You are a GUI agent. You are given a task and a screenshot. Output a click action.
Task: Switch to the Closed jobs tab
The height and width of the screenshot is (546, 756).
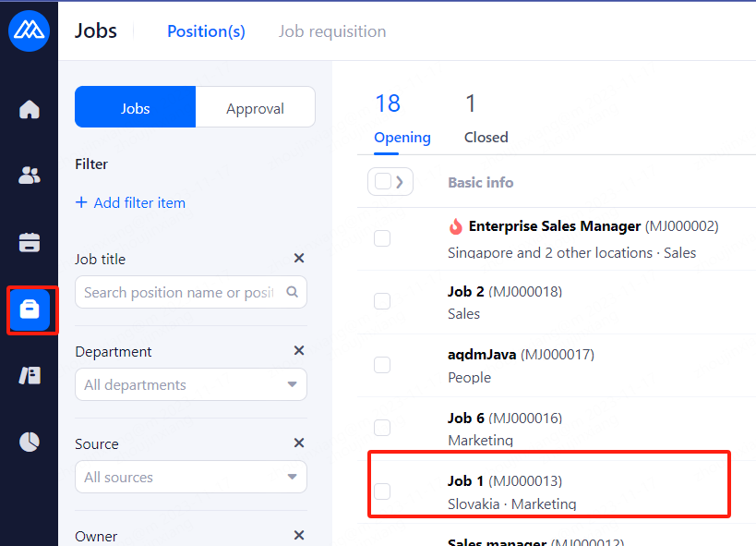point(486,137)
